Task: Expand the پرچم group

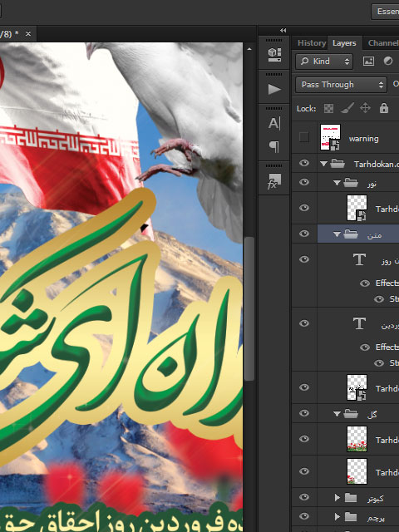Action: coord(337,517)
